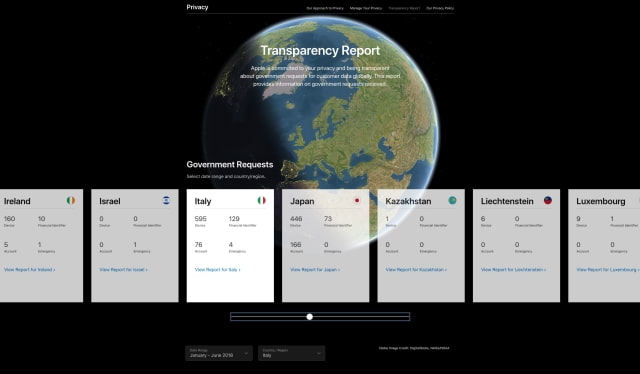The width and height of the screenshot is (640, 374).
Task: Click Japan financial identifier count 73
Action: 328,219
